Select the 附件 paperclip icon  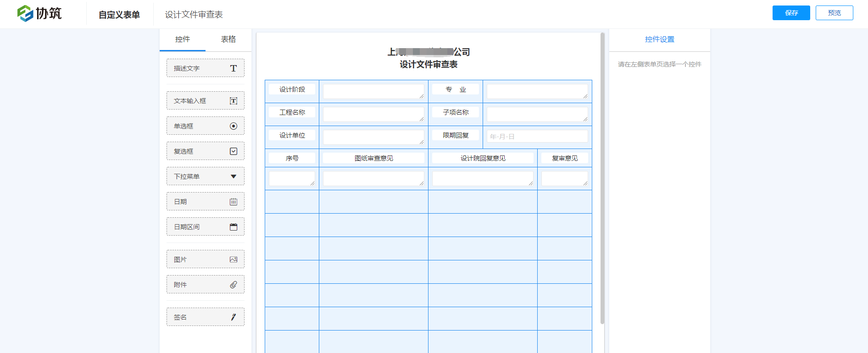tap(233, 285)
